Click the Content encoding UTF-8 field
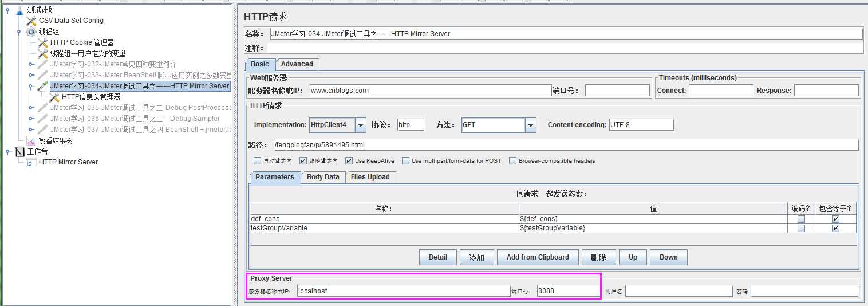 641,125
